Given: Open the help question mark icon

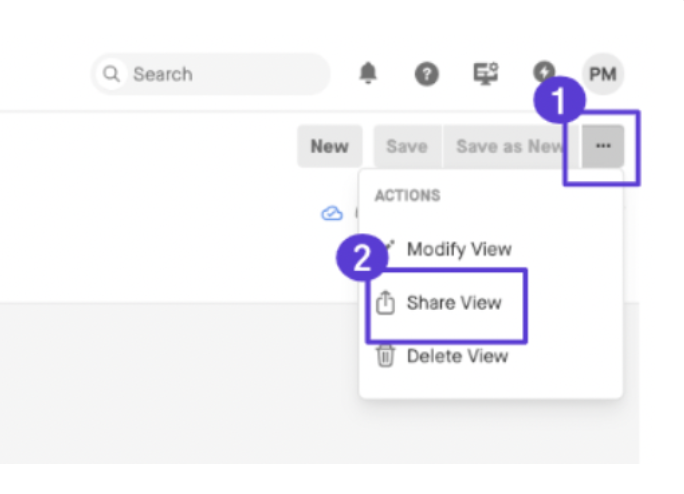Looking at the screenshot, I should (427, 74).
